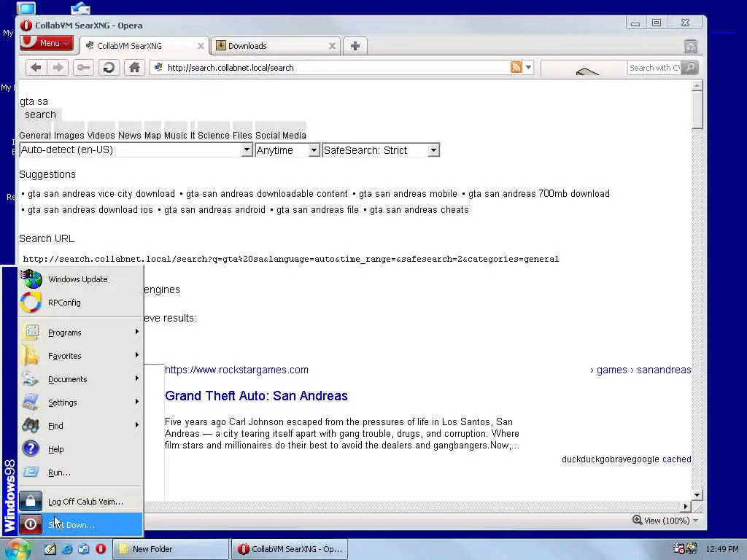Expand the Find submenu

coord(81,426)
